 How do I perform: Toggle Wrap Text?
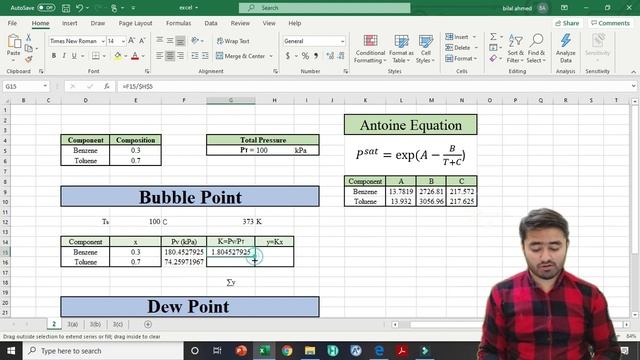(x=233, y=41)
